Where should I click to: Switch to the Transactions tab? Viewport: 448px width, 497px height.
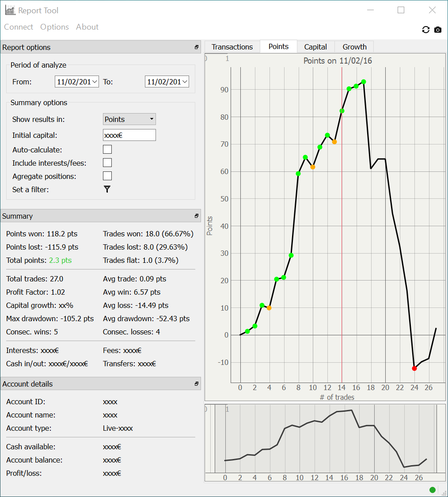(x=232, y=47)
